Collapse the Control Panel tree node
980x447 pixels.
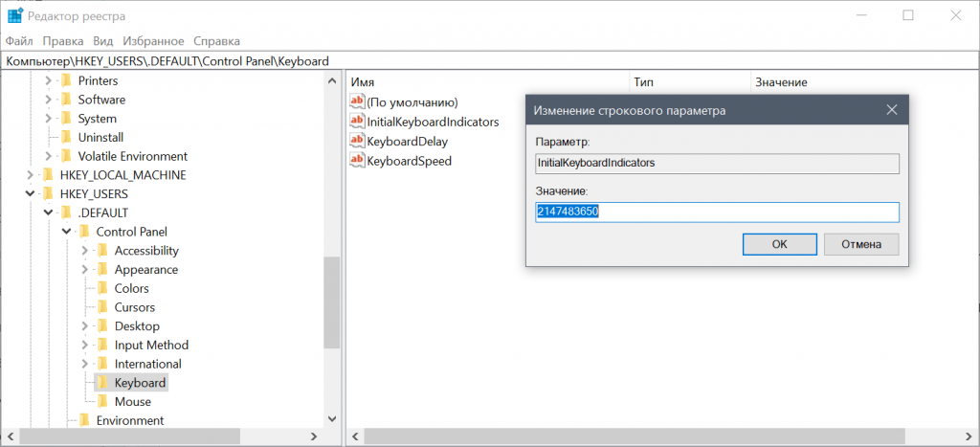coord(67,232)
